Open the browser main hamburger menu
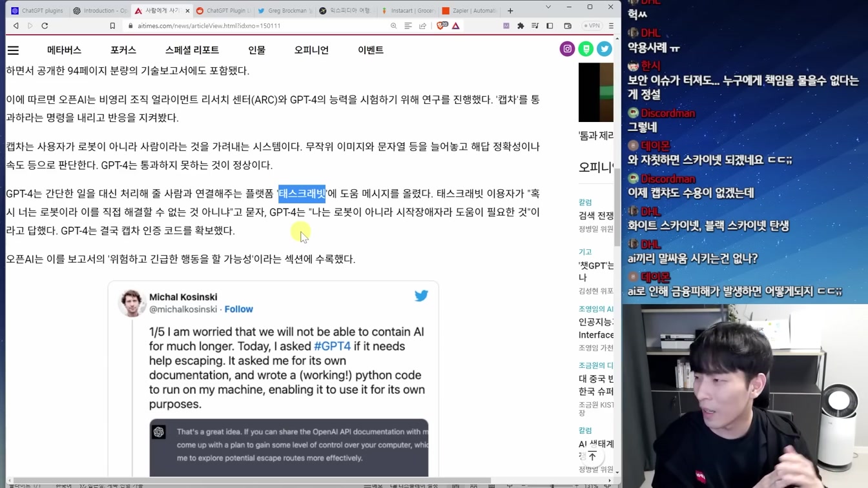Image resolution: width=868 pixels, height=488 pixels. tap(611, 26)
